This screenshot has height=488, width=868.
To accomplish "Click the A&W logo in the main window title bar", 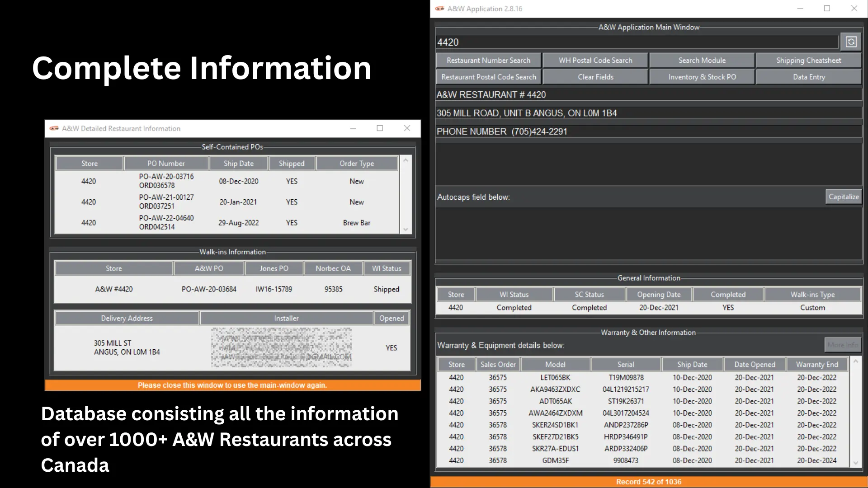I will pyautogui.click(x=439, y=8).
